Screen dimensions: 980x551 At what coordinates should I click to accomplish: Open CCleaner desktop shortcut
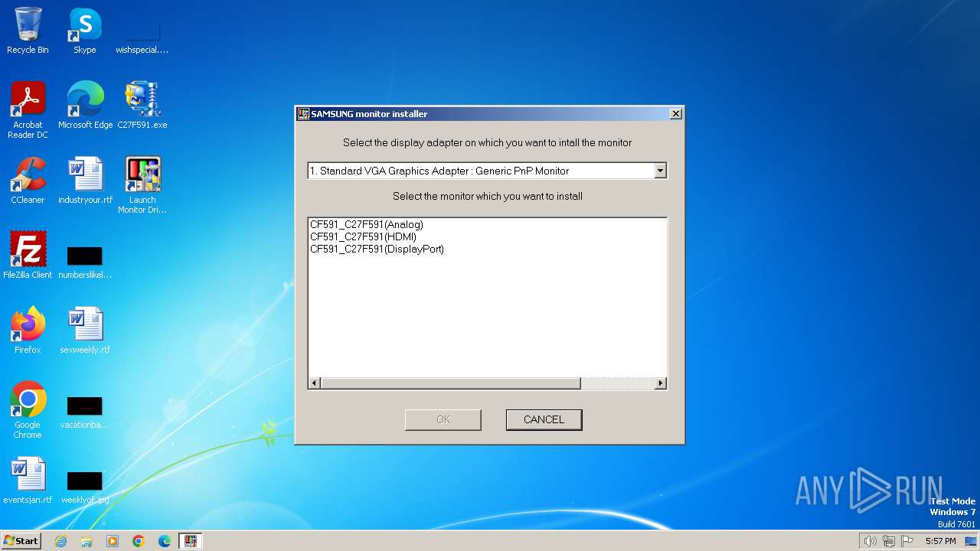pos(28,180)
